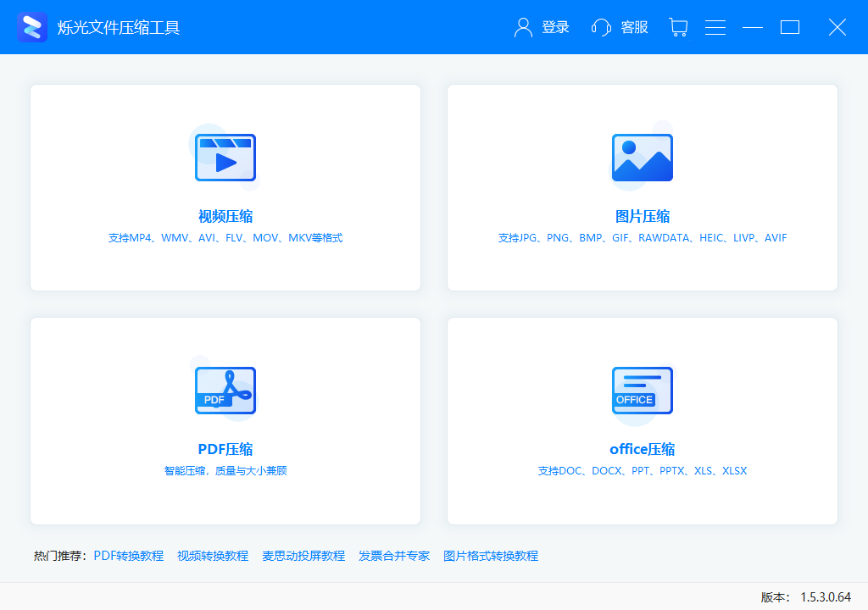Open the PDF转换教程 tutorial link
This screenshot has height=610, width=868.
(x=128, y=556)
